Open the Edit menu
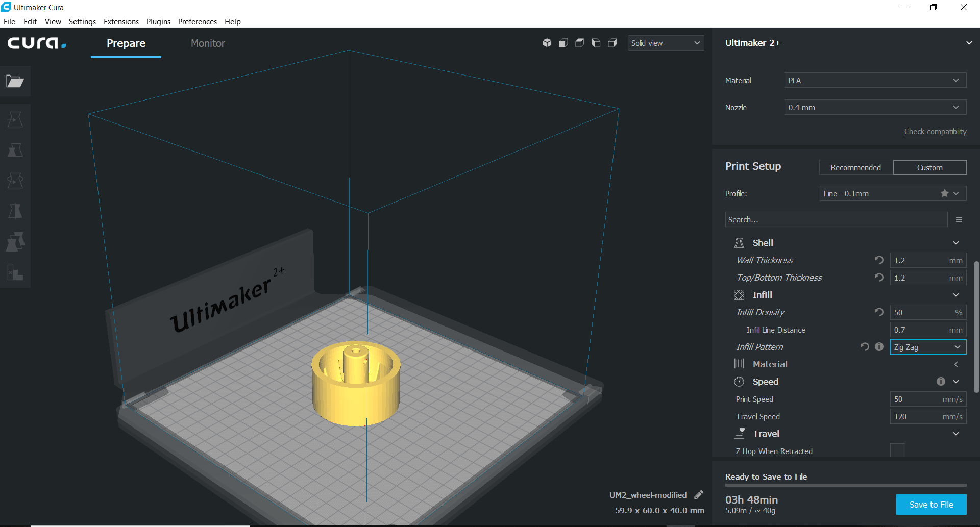The width and height of the screenshot is (980, 527). click(x=30, y=21)
